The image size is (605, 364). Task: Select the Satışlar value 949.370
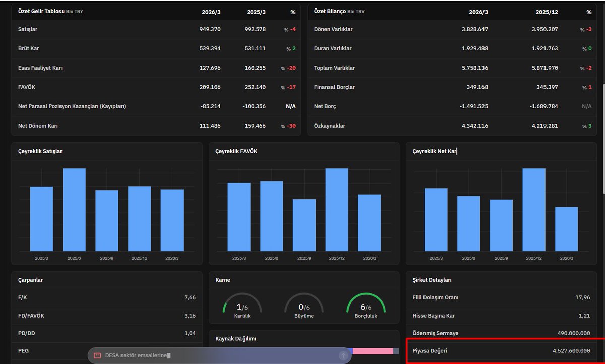coord(210,29)
